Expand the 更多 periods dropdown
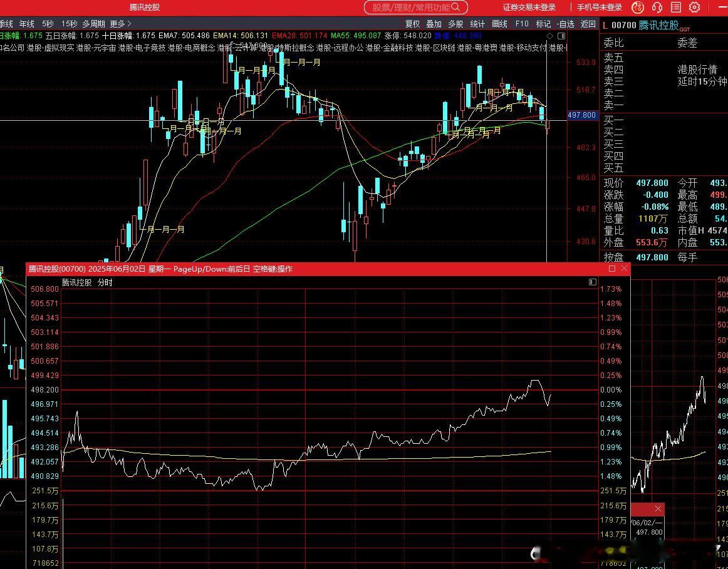The width and height of the screenshot is (728, 569). 121,24
